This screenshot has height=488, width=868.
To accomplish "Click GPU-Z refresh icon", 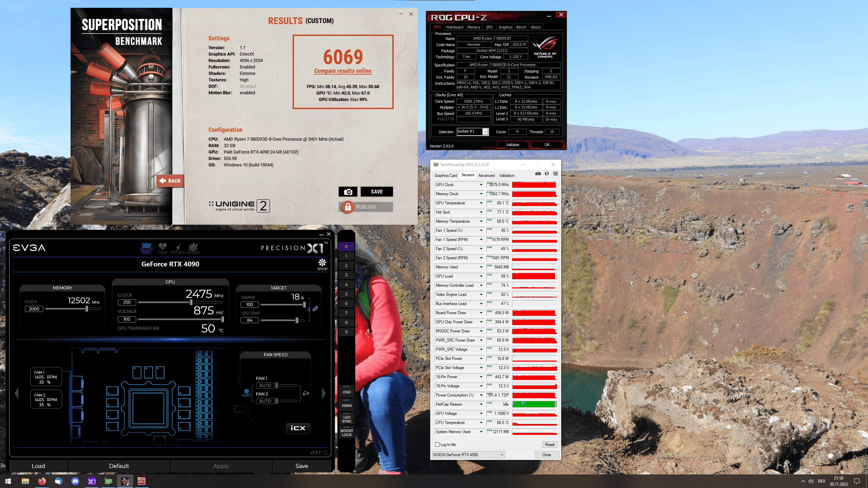I will coord(547,174).
